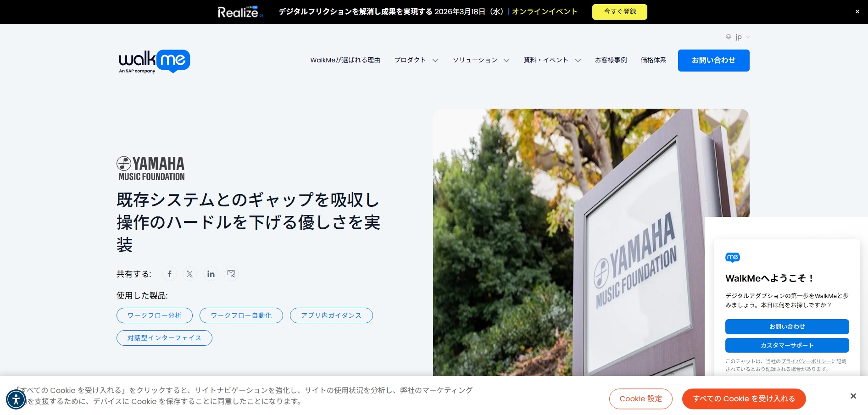Image resolution: width=868 pixels, height=415 pixels.
Task: Click the WalkMe logo
Action: [x=154, y=61]
